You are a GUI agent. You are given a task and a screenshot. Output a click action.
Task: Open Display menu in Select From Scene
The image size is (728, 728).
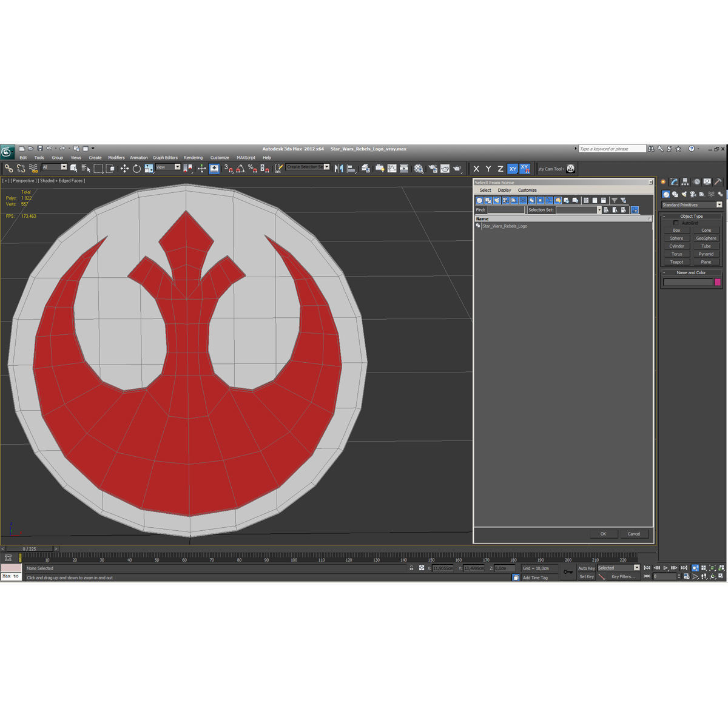click(504, 190)
